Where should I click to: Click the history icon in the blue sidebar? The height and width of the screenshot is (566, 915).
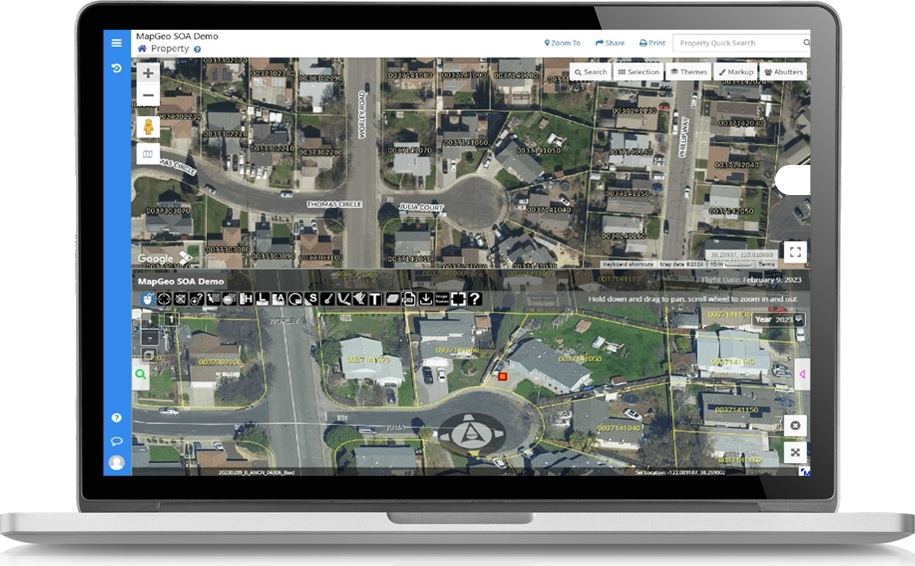pyautogui.click(x=117, y=68)
